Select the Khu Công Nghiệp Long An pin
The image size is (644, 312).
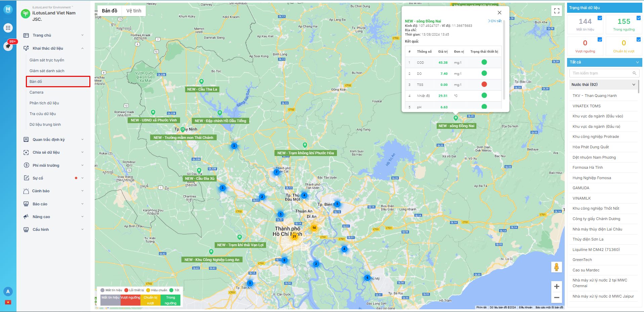click(211, 252)
